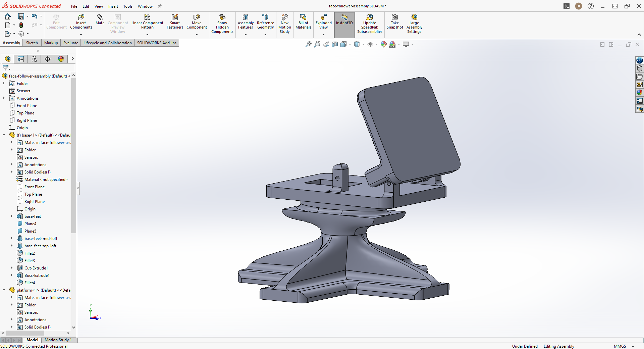644x349 pixels.
Task: Collapse the base<1> component tree node
Action: pos(4,135)
